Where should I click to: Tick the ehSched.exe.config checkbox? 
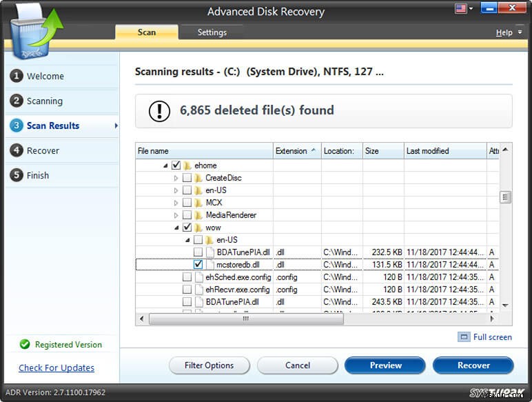(x=187, y=277)
